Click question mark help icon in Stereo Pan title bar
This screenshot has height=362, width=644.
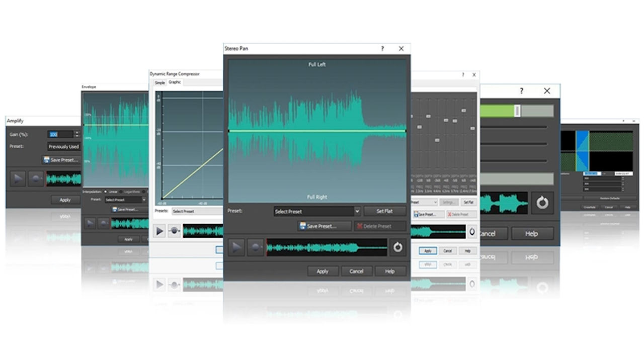382,49
